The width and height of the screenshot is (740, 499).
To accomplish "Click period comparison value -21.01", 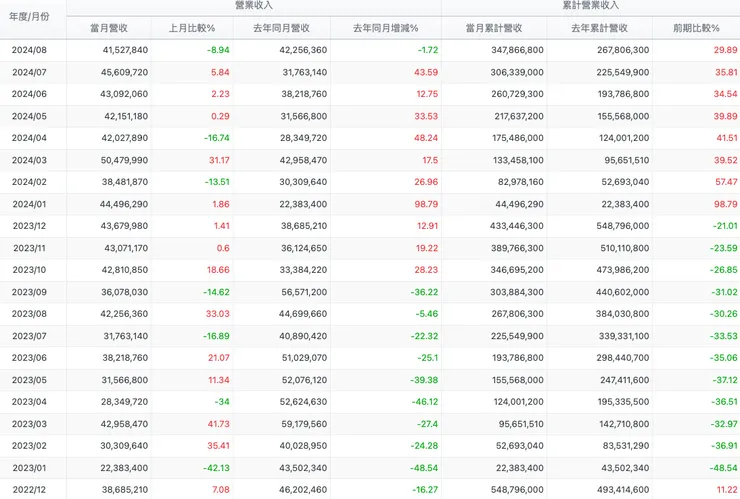I will (725, 226).
